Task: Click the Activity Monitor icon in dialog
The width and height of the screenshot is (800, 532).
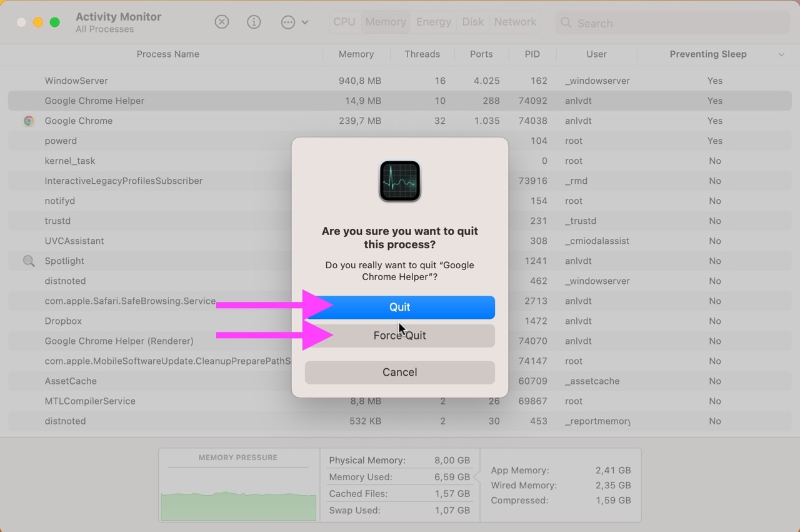Action: [400, 181]
